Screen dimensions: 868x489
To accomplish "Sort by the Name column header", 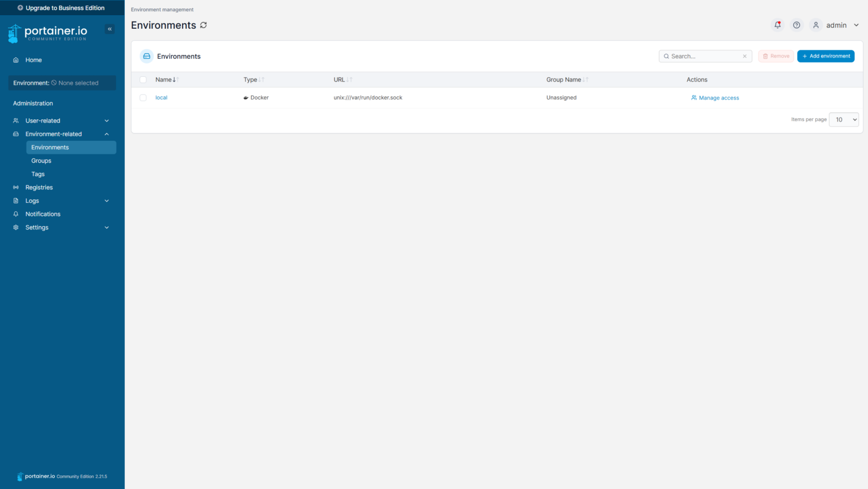I will 163,80.
